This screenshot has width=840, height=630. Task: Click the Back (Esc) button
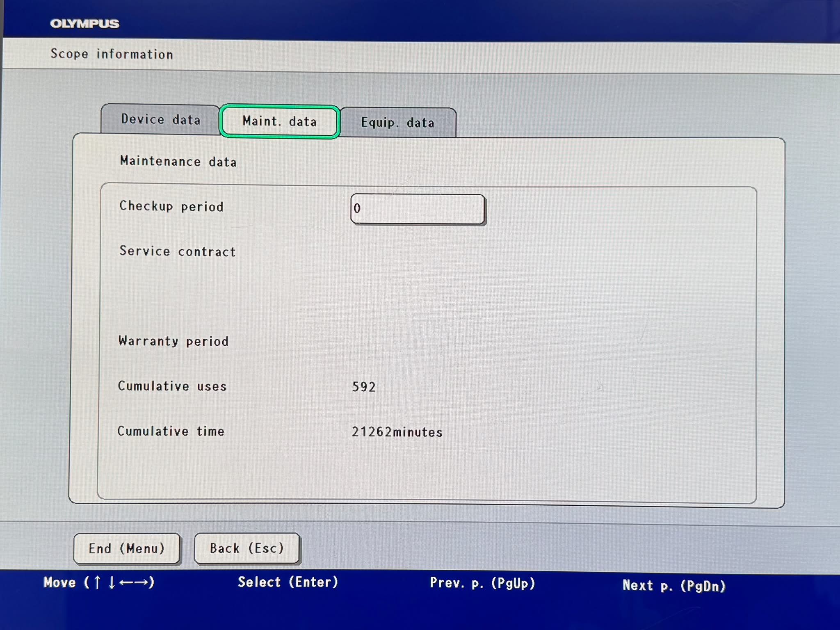[x=247, y=548]
